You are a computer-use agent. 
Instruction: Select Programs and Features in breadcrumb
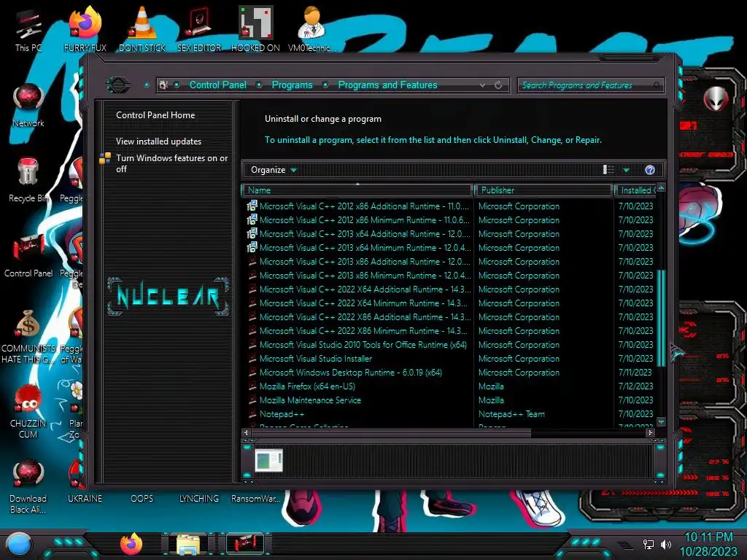387,85
